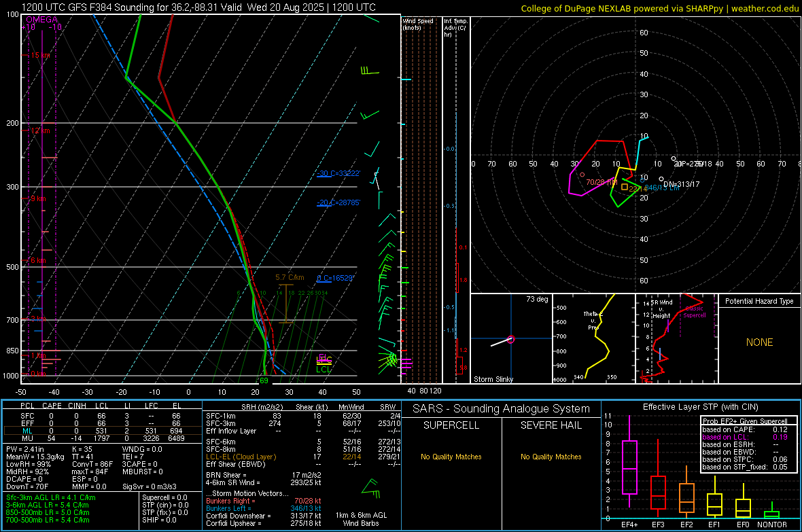Image resolution: width=802 pixels, height=532 pixels.
Task: Select the Sfc-3km AGL LR = 4.1 C/km line
Action: point(51,497)
